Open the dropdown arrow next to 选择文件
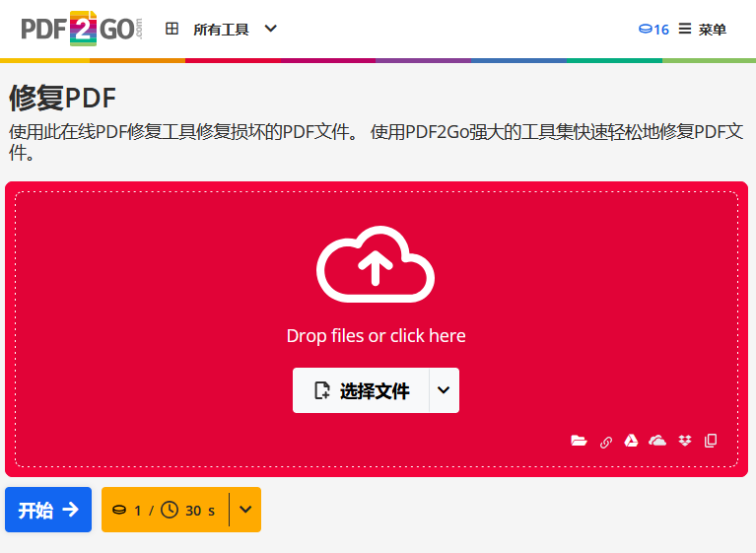 (444, 390)
